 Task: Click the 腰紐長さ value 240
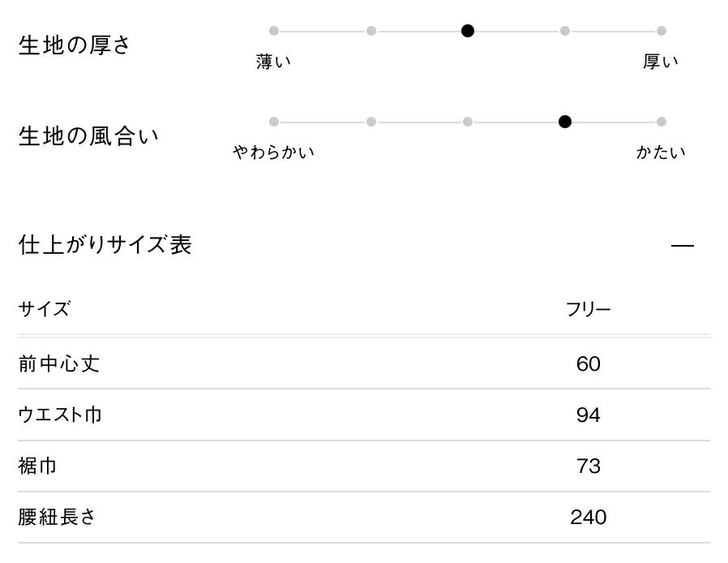point(588,518)
